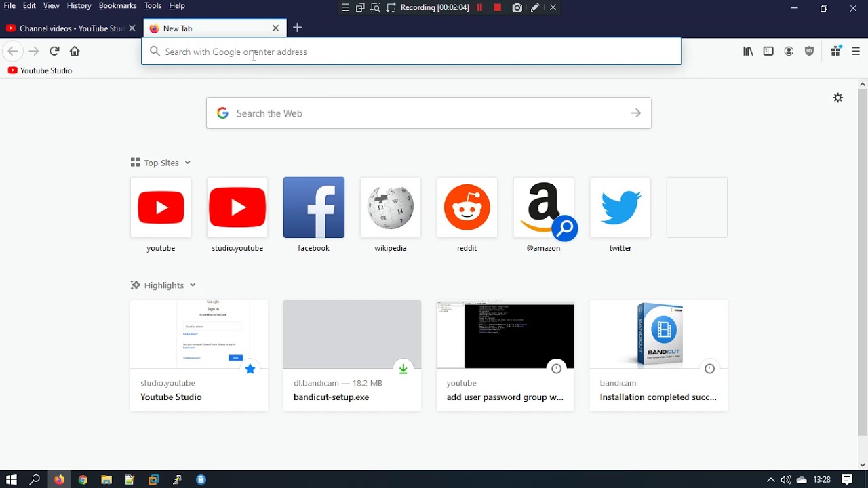Open a new tab with plus button
The width and height of the screenshot is (868, 488).
pyautogui.click(x=297, y=28)
